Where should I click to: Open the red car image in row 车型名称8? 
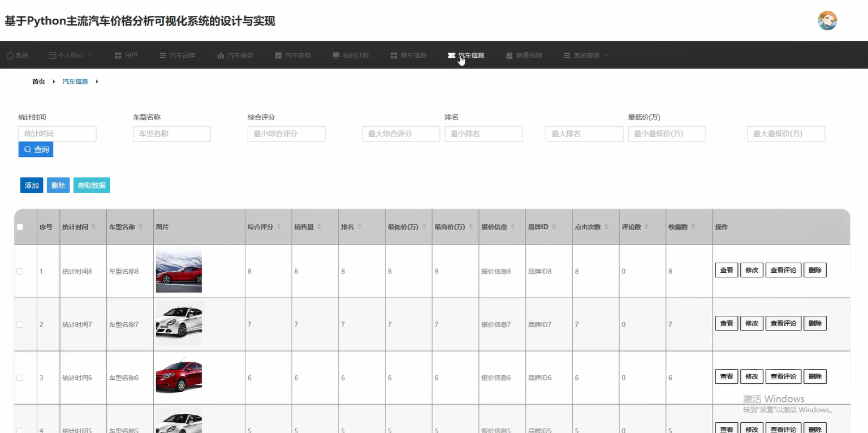click(x=179, y=270)
